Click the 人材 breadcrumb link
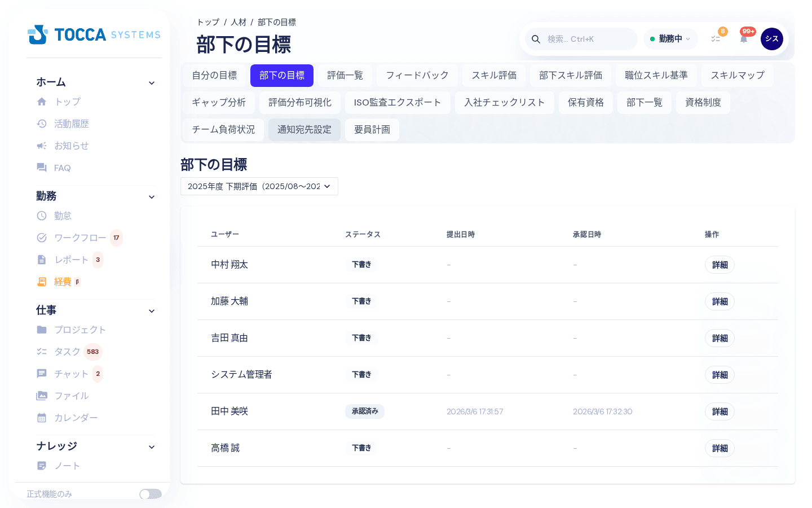812x508 pixels. point(239,22)
